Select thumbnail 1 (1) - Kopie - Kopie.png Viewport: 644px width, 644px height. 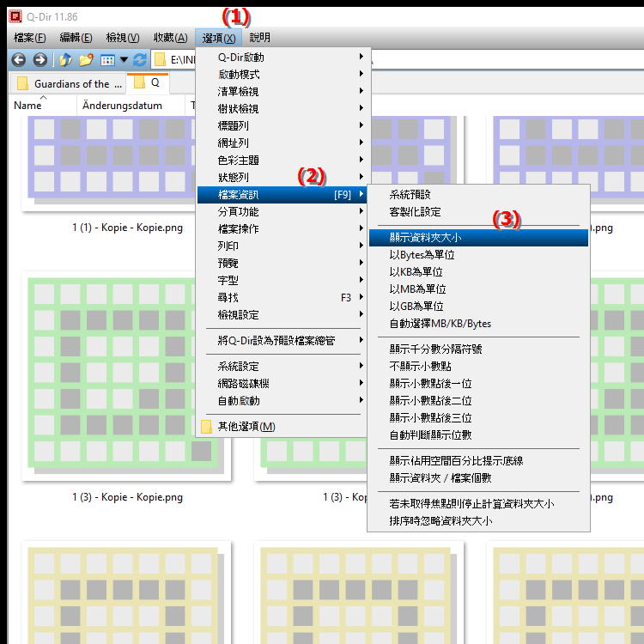[x=108, y=164]
